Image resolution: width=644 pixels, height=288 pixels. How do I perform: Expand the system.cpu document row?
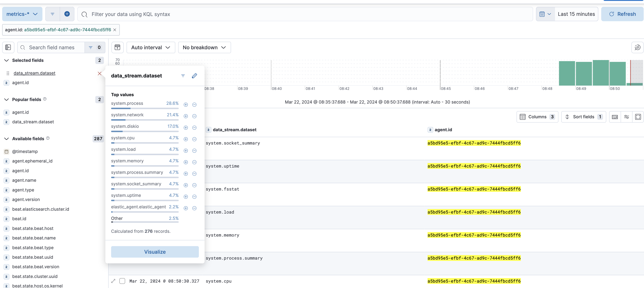(113, 281)
